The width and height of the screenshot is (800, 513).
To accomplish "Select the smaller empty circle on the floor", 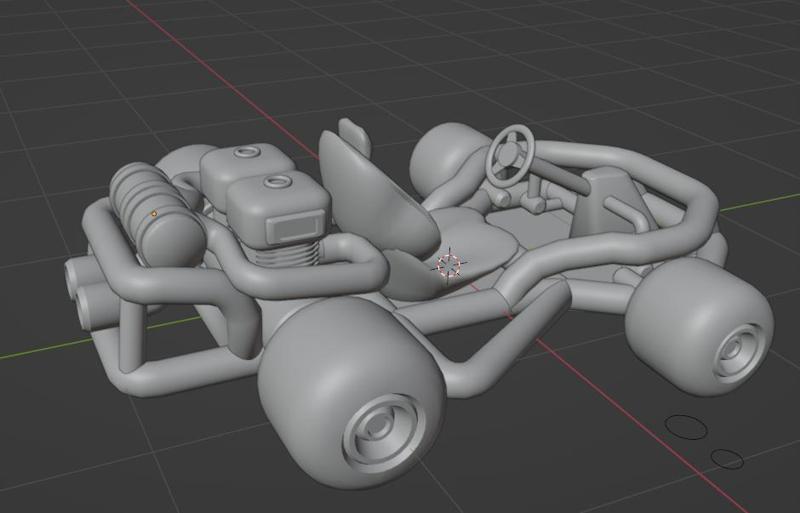I will pos(727,458).
